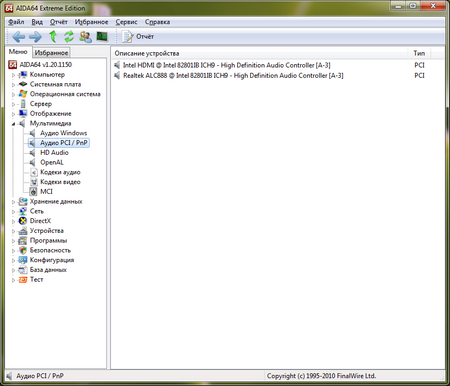Click the Мультимедиа speaker icon
450x386 pixels.
click(22, 123)
